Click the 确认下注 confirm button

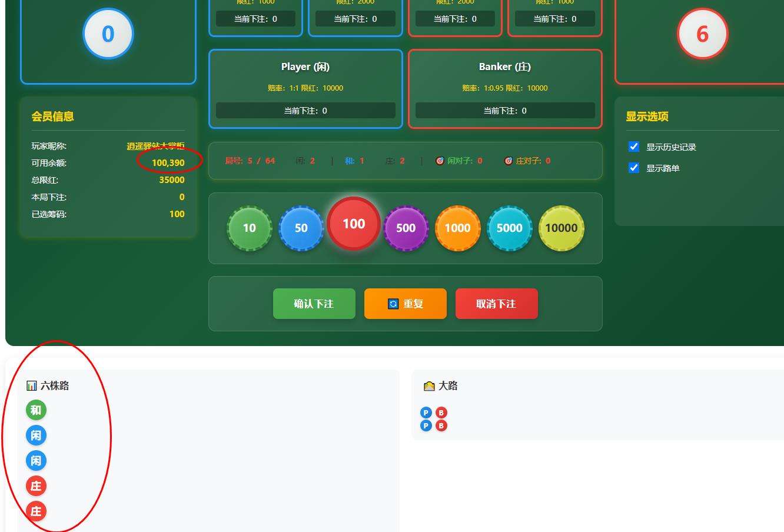tap(314, 304)
